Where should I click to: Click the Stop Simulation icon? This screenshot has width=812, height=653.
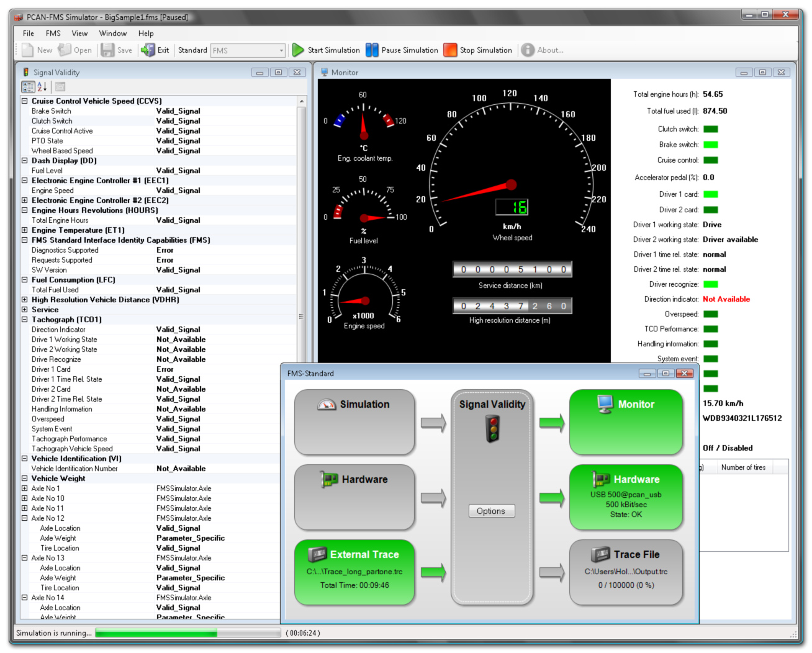point(450,50)
